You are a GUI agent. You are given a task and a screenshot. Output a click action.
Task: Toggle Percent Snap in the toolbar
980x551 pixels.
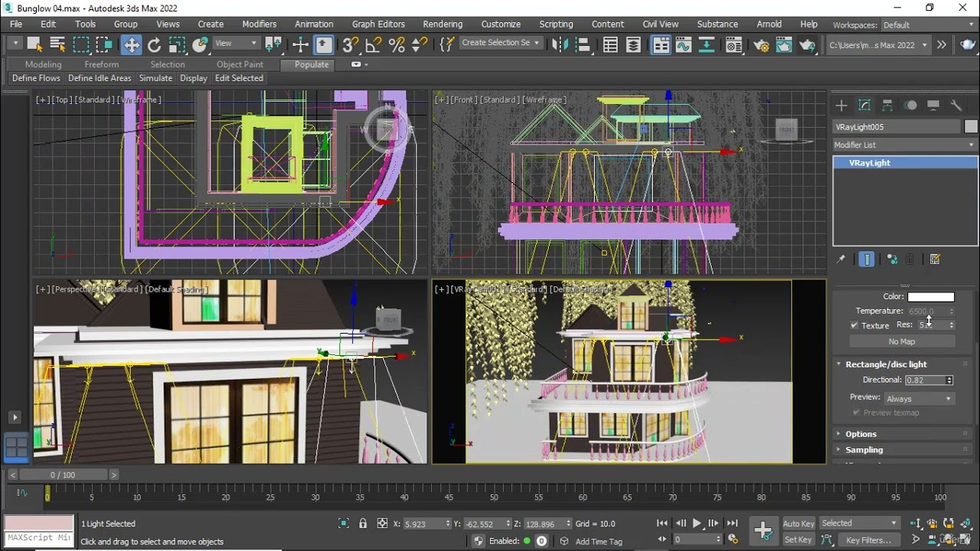(397, 44)
